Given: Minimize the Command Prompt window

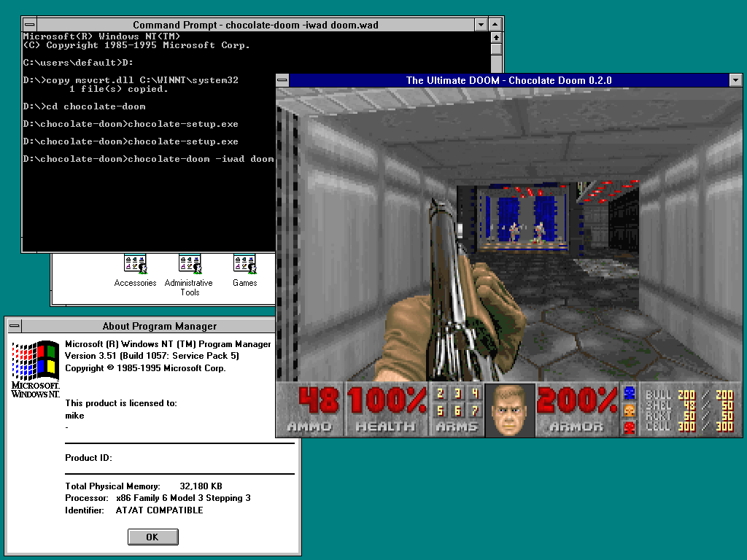Looking at the screenshot, I should pos(481,25).
